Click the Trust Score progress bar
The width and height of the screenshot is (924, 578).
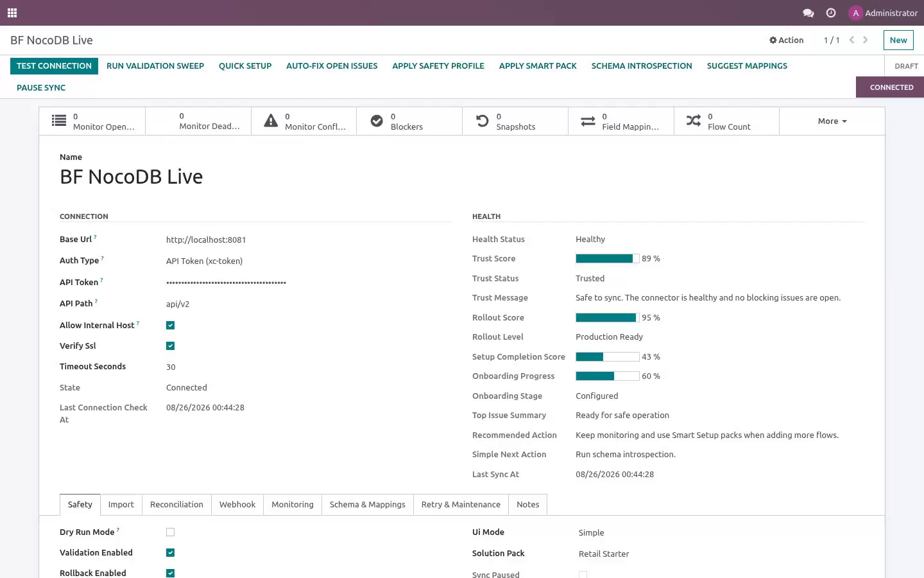608,259
